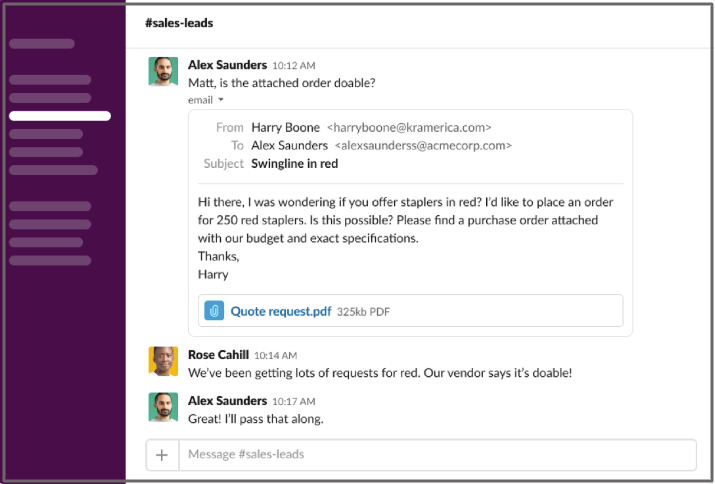Select the highlighted white sidebar channel
715x484 pixels.
pyautogui.click(x=60, y=116)
